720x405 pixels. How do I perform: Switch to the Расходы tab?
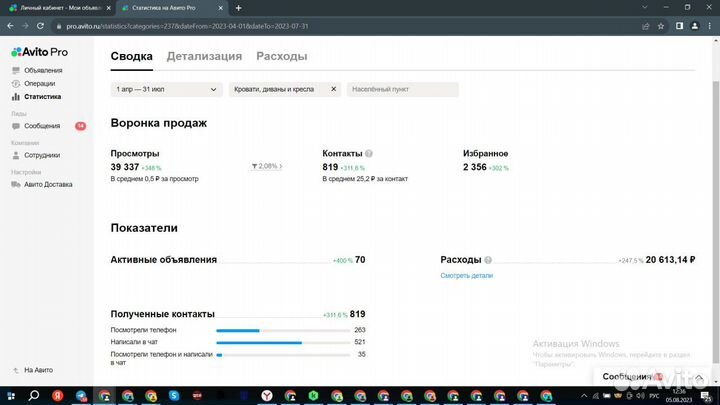281,56
